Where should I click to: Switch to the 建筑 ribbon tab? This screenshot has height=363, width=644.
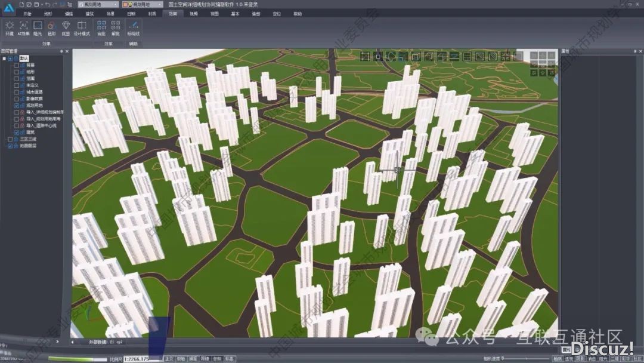(89, 14)
